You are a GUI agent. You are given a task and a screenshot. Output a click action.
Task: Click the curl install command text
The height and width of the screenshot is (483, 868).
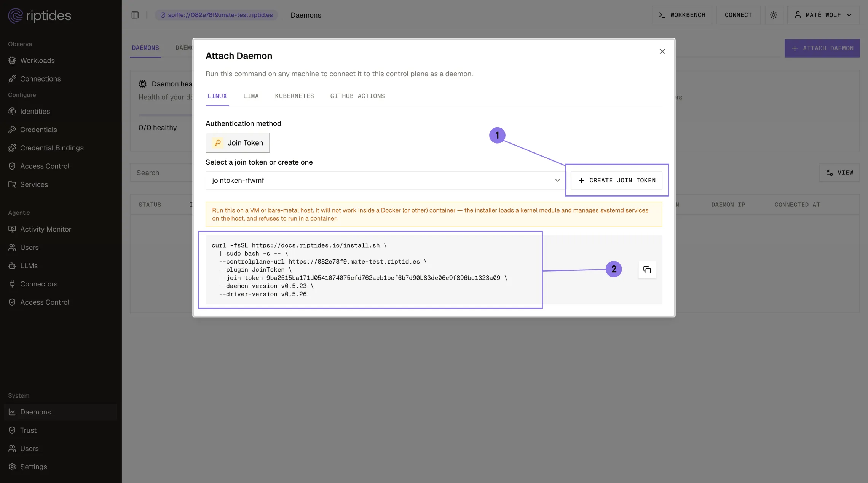click(x=359, y=270)
